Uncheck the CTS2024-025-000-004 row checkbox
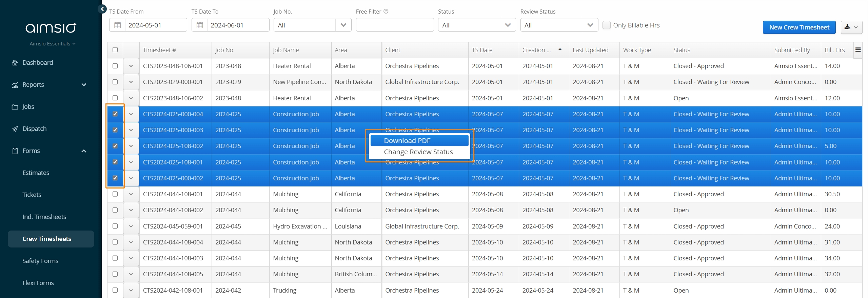 click(x=115, y=114)
